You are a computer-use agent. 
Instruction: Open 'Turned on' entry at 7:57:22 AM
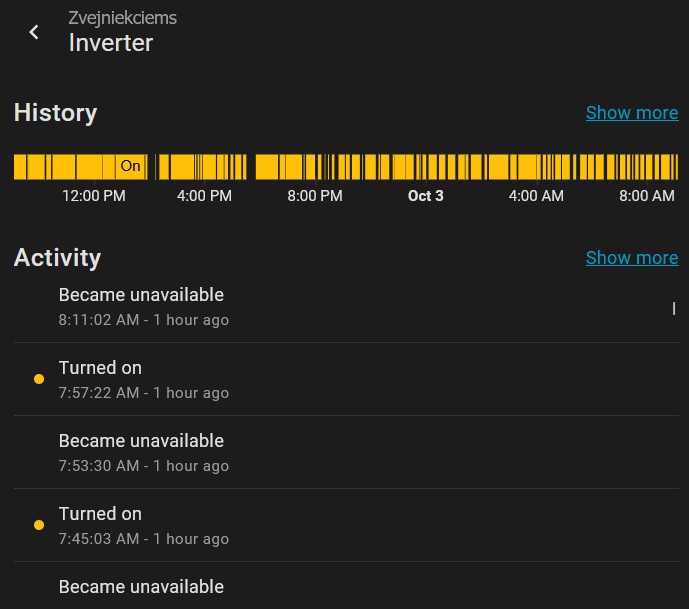click(100, 379)
